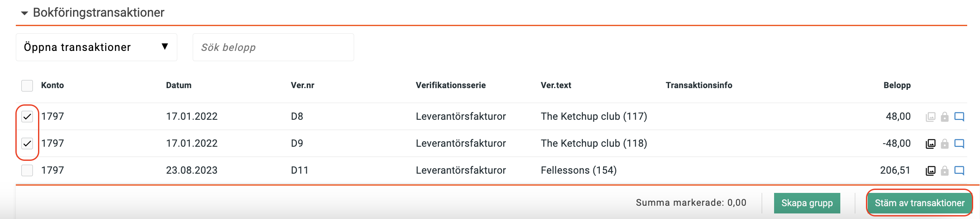Uncheck the D9 transaction checkbox
The image size is (980, 219).
point(27,143)
